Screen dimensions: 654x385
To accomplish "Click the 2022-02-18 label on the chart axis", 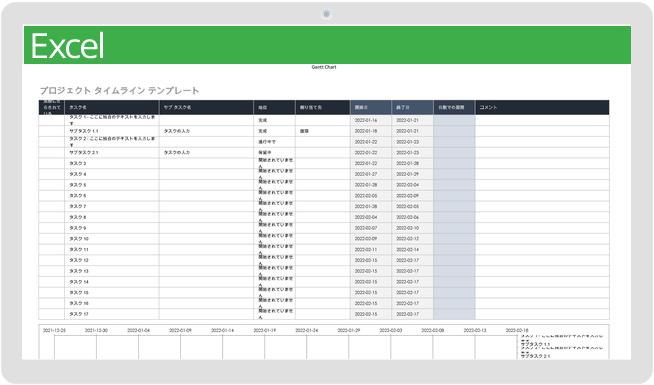I will point(517,330).
